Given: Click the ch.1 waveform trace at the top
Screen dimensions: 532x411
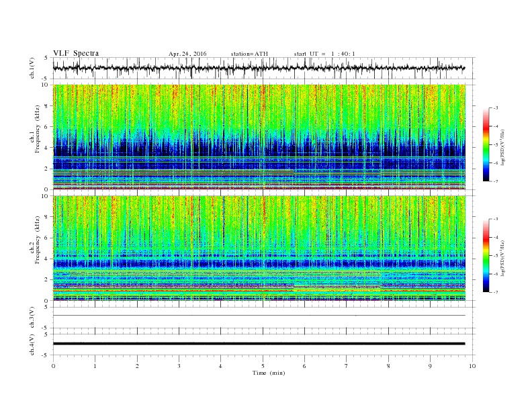Looking at the screenshot, I should [259, 68].
